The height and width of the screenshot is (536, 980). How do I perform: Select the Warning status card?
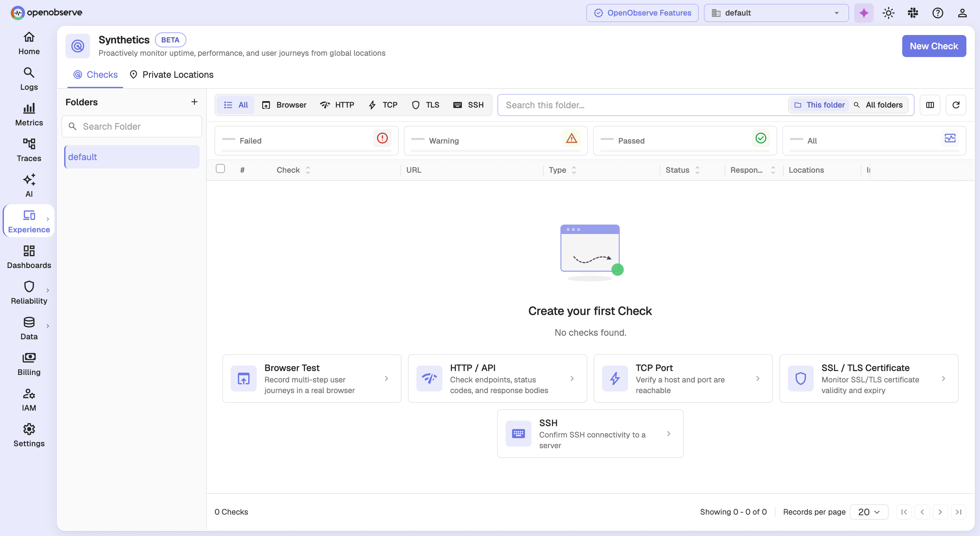[x=495, y=141]
